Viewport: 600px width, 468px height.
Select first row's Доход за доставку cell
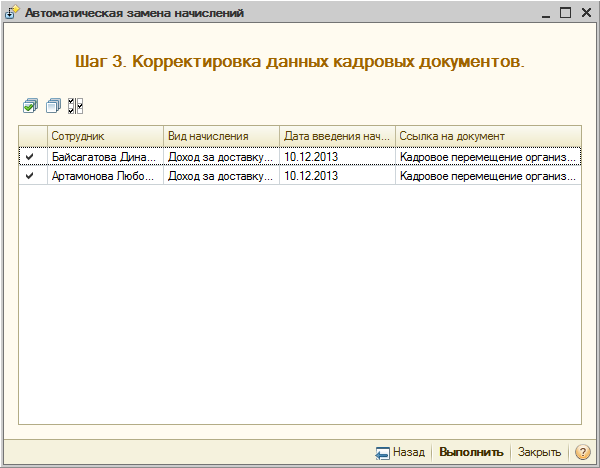pos(221,156)
